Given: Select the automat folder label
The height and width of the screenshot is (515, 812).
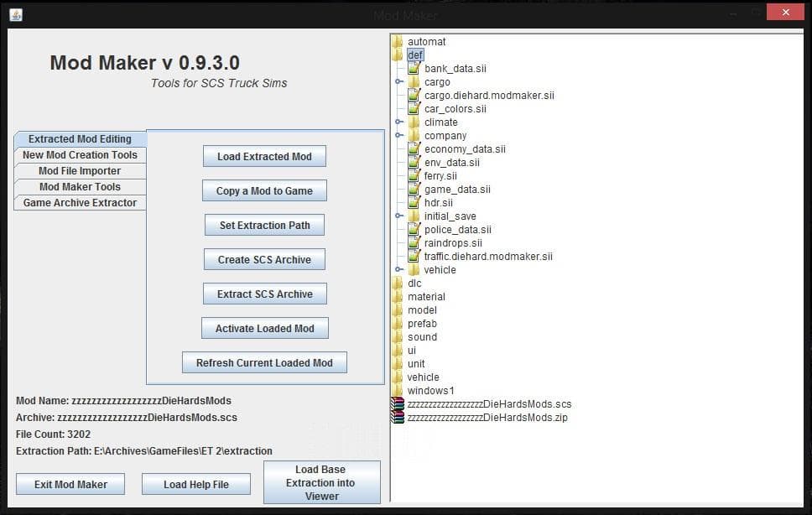Looking at the screenshot, I should [x=426, y=41].
